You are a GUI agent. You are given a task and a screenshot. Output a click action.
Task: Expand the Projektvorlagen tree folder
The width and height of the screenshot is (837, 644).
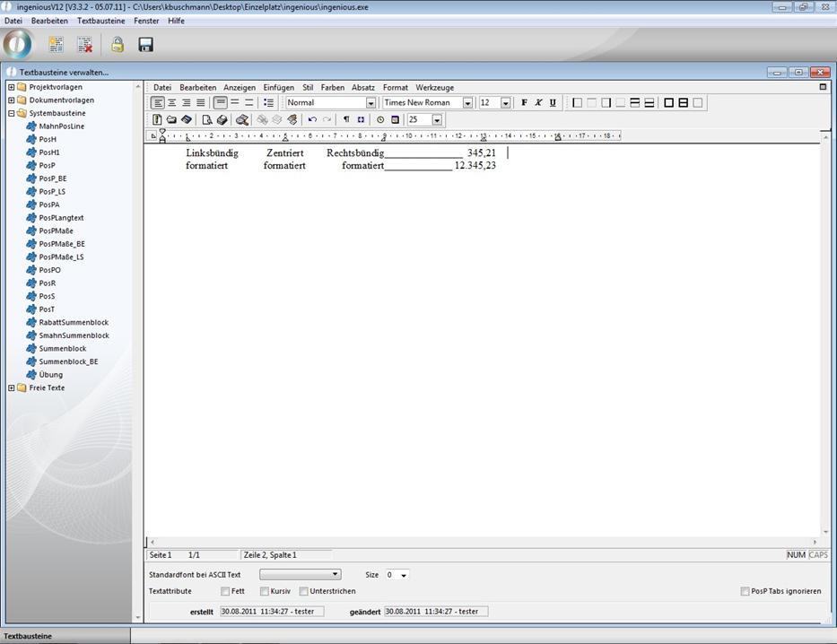[11, 87]
